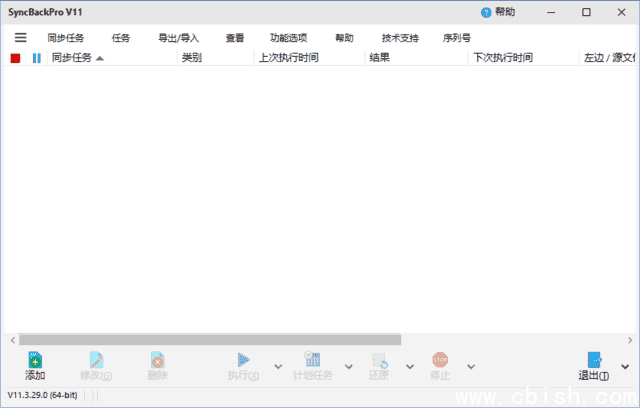This screenshot has height=408, width=640.
Task: Click the red stop-all profiles icon
Action: (16, 58)
